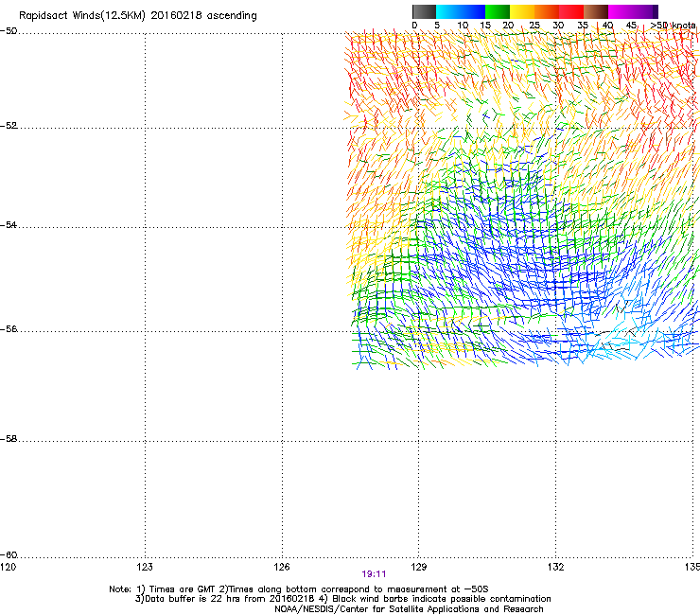Click the -58 latitude axis label
Image resolution: width=700 pixels, height=615 pixels.
pyautogui.click(x=9, y=439)
